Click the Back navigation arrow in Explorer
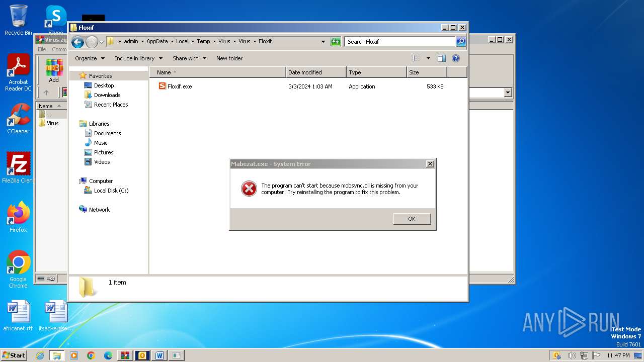644x362 pixels. pos(77,42)
